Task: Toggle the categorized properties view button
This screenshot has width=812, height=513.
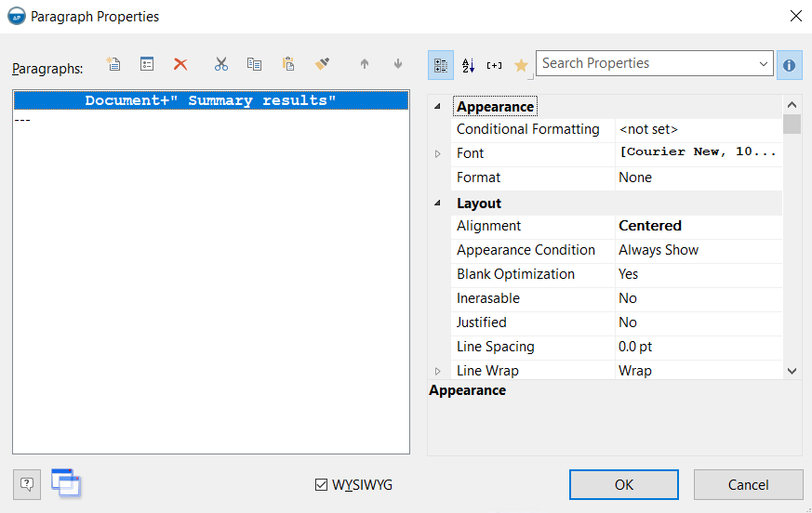Action: (x=441, y=64)
